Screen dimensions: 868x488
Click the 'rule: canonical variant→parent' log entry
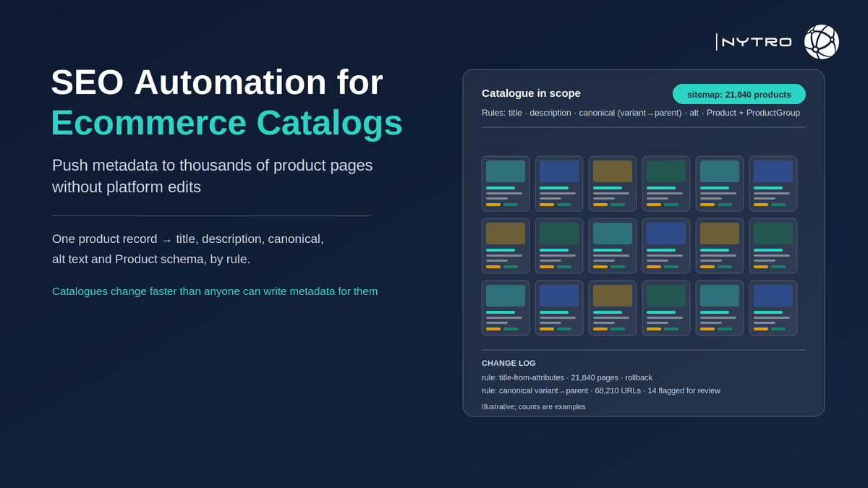click(x=601, y=390)
